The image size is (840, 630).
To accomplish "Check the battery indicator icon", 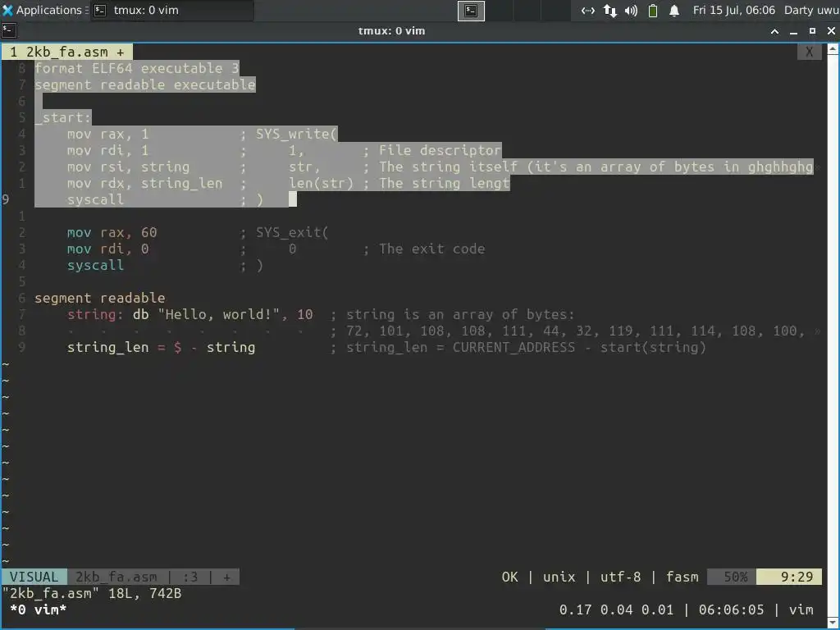I will click(x=652, y=11).
